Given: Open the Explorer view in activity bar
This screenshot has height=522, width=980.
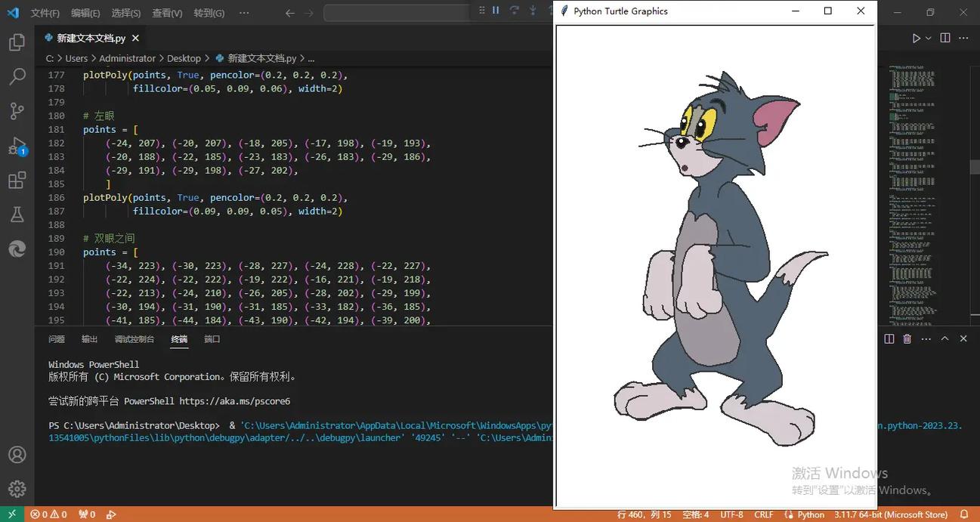Looking at the screenshot, I should (17, 42).
